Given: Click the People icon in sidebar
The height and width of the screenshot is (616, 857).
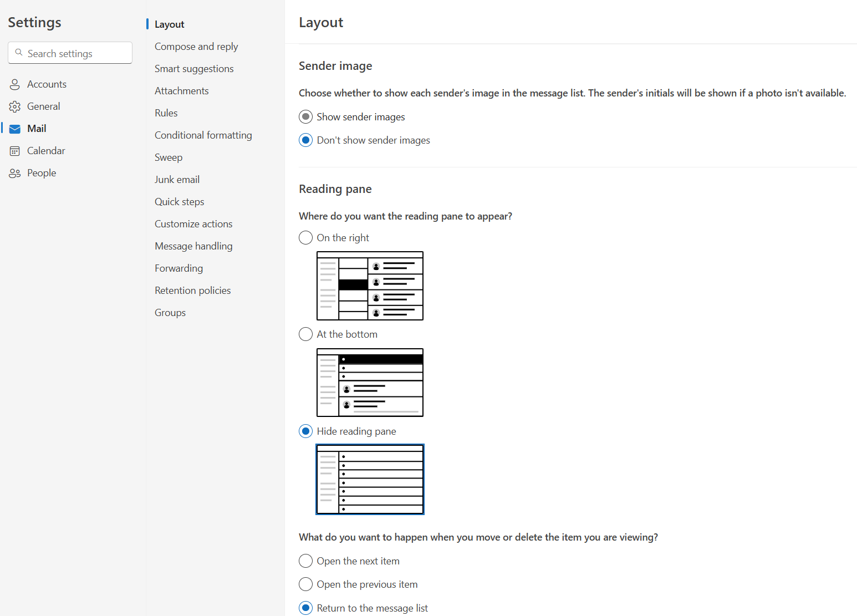Looking at the screenshot, I should 15,173.
